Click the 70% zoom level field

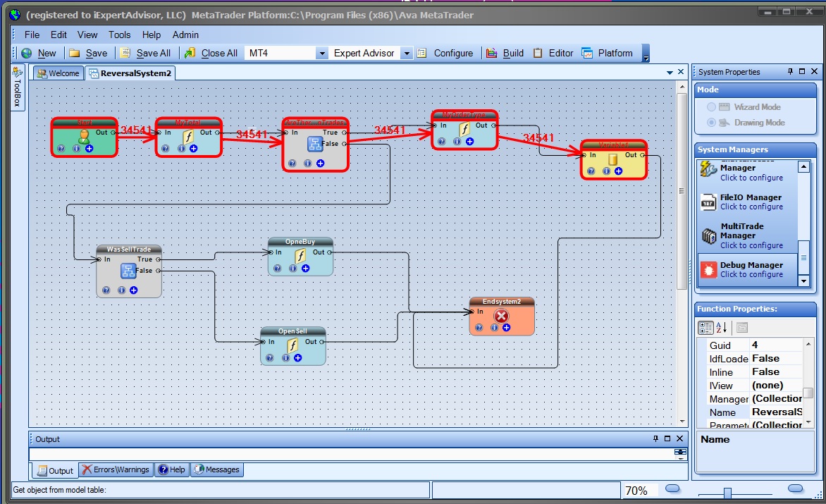coord(641,491)
